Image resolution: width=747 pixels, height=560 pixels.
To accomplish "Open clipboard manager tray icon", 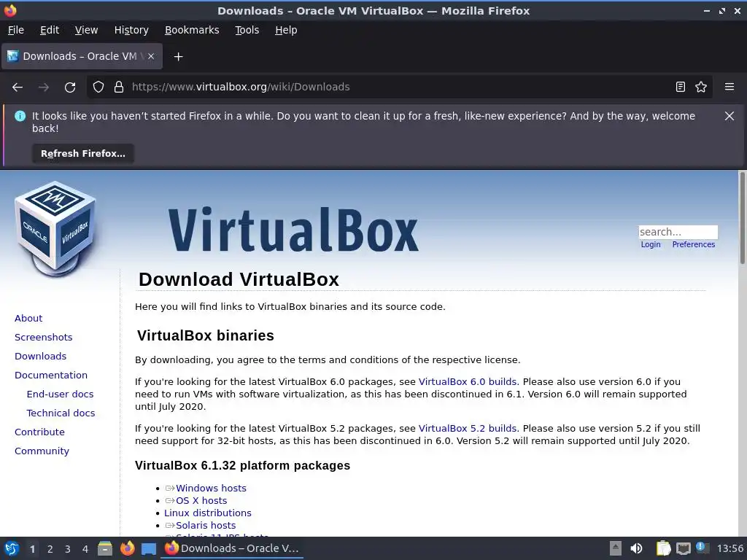I will coord(663,548).
